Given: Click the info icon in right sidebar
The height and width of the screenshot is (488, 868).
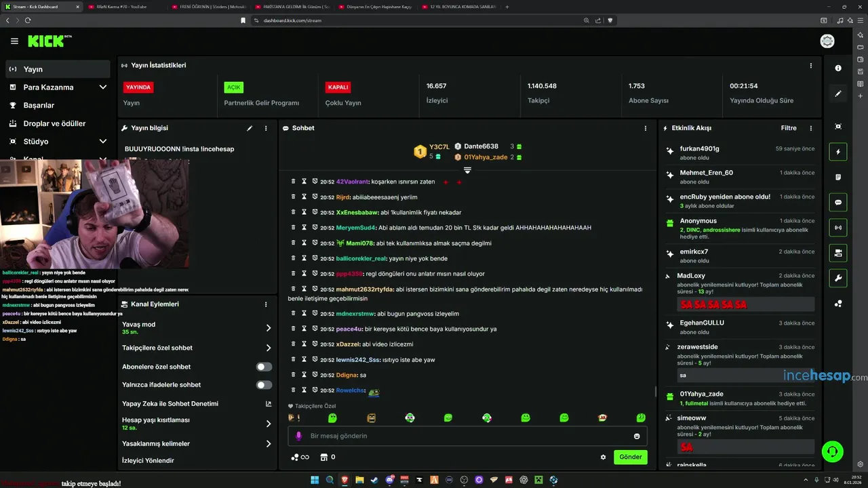Looking at the screenshot, I should pyautogui.click(x=838, y=68).
